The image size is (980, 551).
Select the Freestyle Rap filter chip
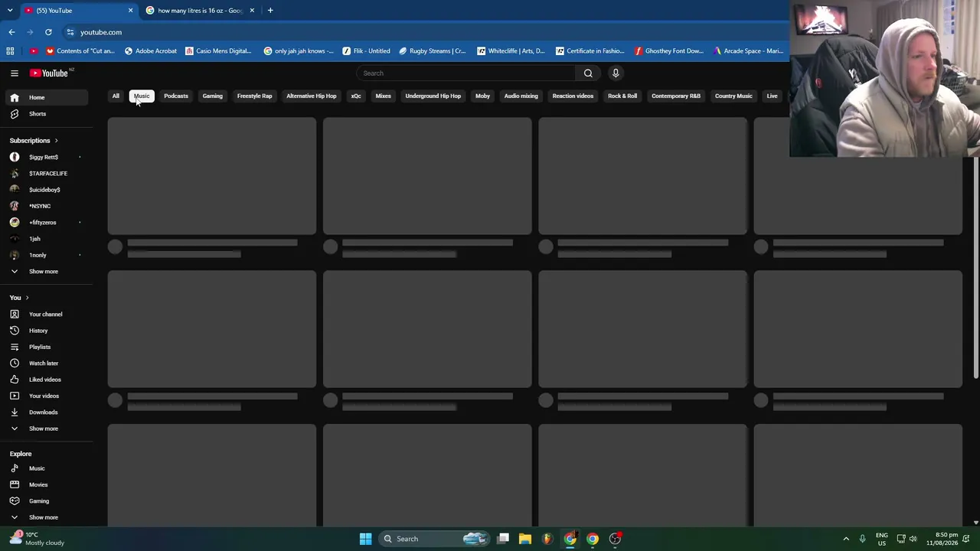255,96
